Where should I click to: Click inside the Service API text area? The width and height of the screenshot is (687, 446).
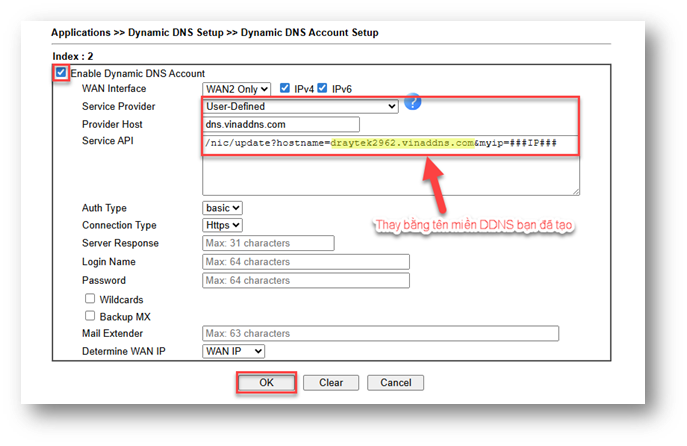[x=390, y=170]
